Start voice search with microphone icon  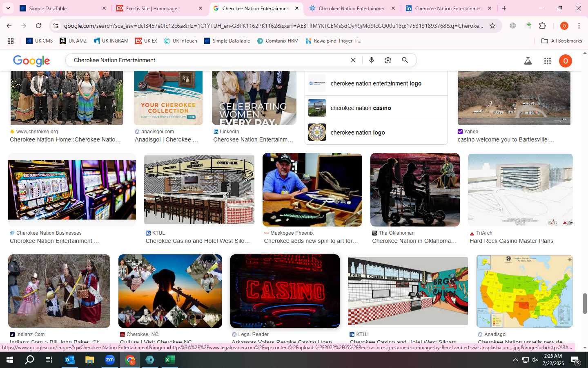click(x=371, y=60)
